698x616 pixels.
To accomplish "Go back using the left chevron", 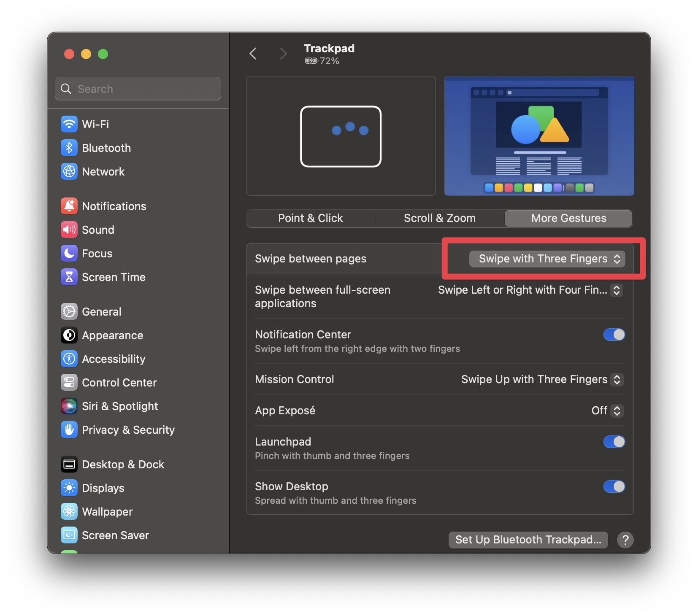I will (x=253, y=54).
